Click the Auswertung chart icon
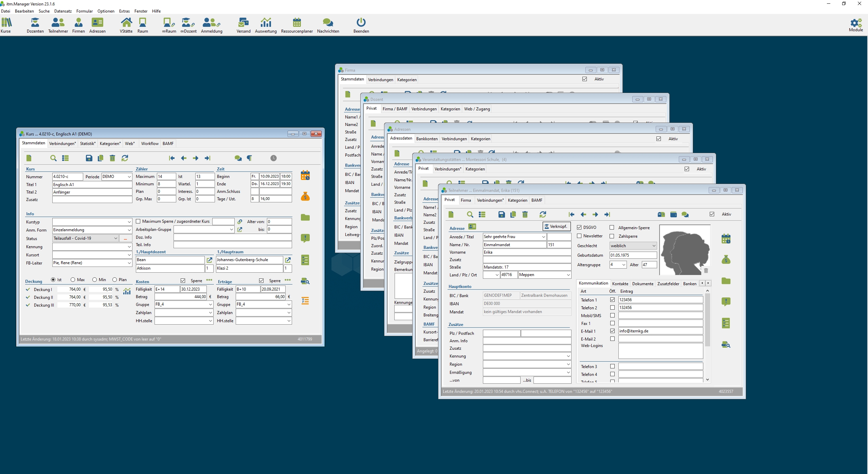This screenshot has height=474, width=868. [266, 23]
